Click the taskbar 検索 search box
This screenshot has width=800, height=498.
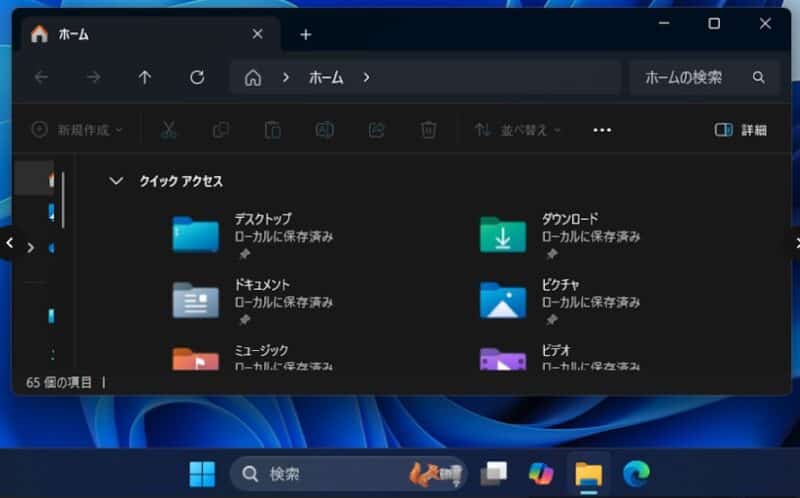[348, 474]
